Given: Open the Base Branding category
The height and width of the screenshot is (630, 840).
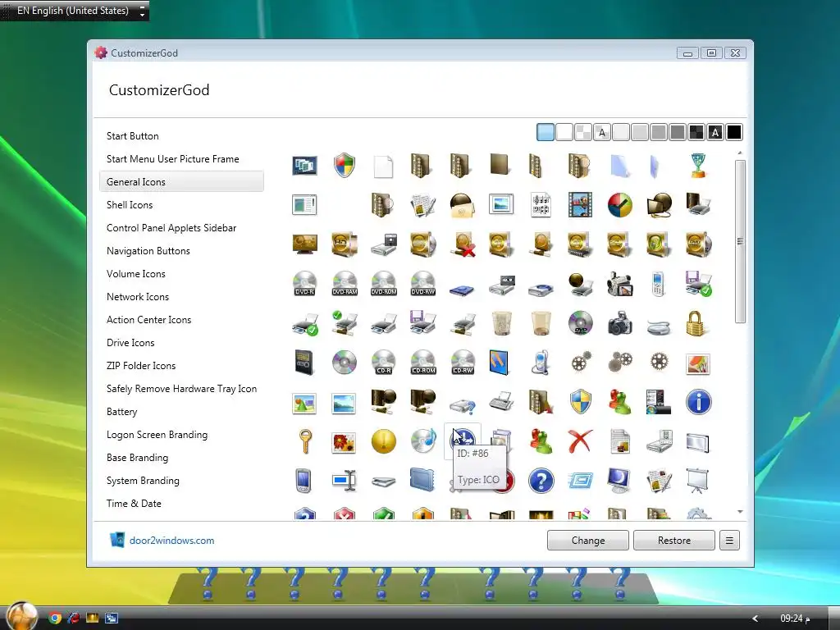Looking at the screenshot, I should (x=181, y=458).
